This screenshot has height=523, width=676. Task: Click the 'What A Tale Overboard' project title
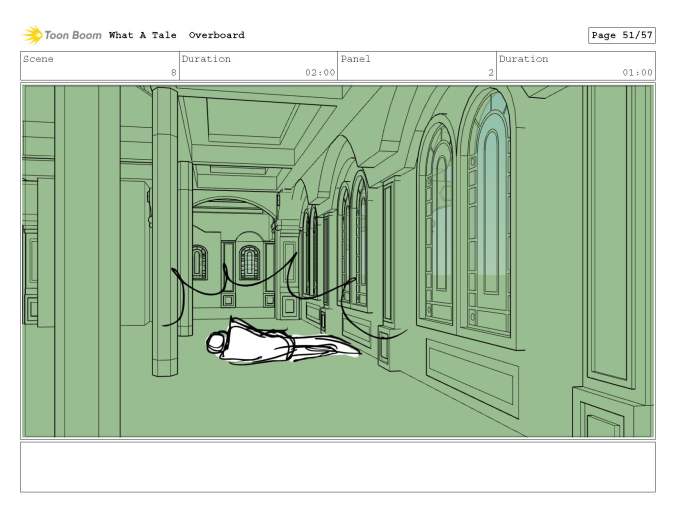[x=176, y=35]
